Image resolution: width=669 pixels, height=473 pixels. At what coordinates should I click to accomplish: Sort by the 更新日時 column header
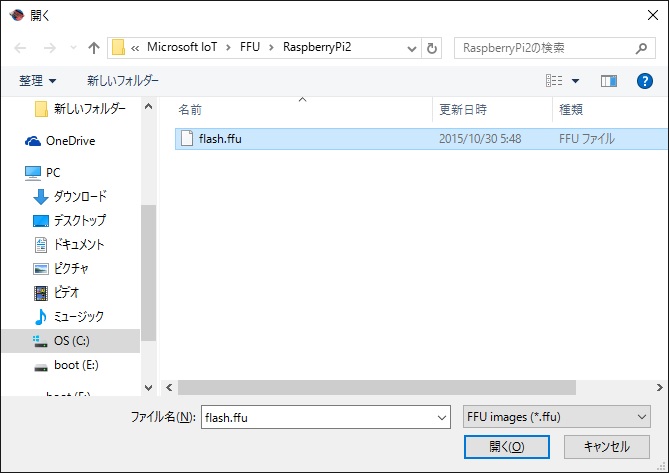pyautogui.click(x=462, y=109)
